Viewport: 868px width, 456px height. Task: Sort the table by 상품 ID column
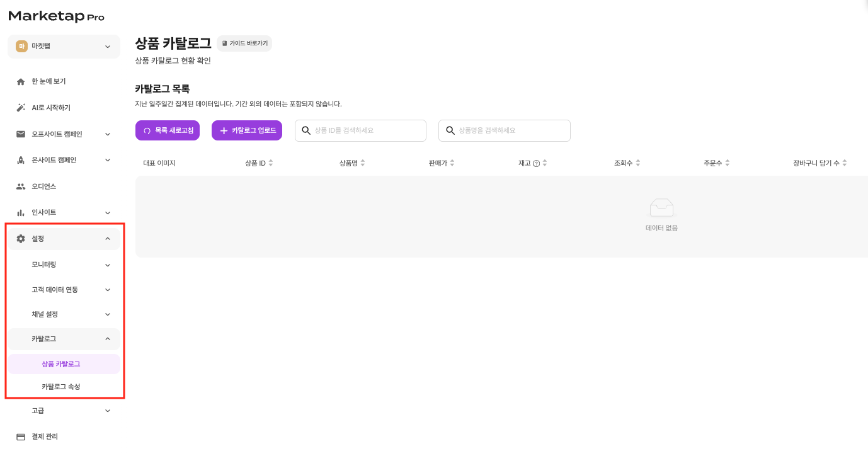271,163
